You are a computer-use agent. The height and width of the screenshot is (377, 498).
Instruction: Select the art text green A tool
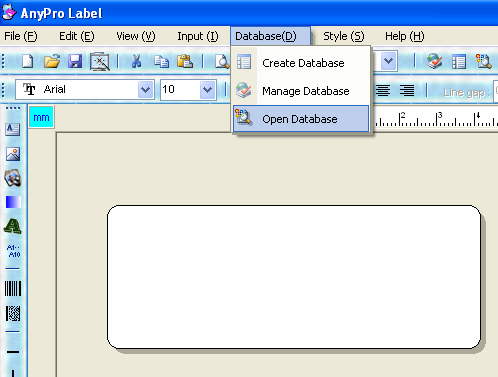[13, 226]
